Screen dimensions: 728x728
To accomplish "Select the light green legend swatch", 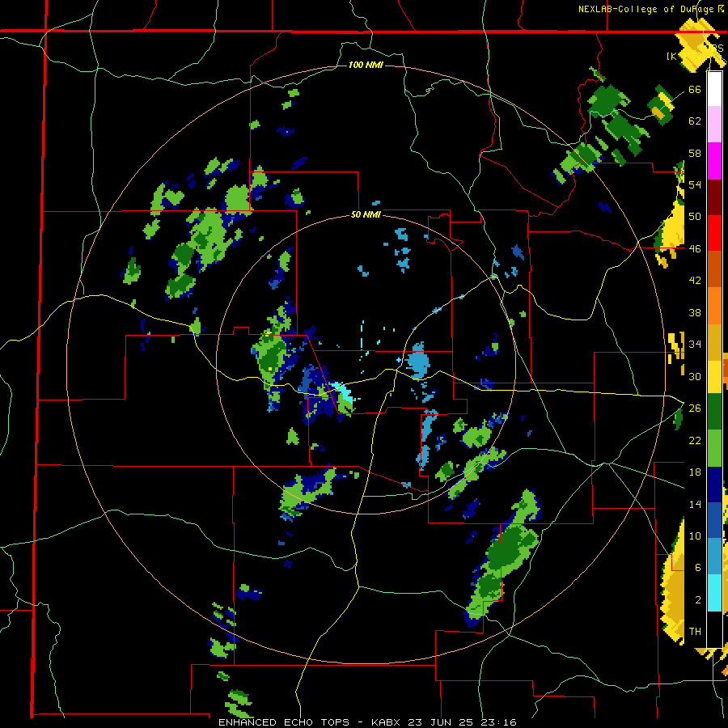I will (x=714, y=448).
